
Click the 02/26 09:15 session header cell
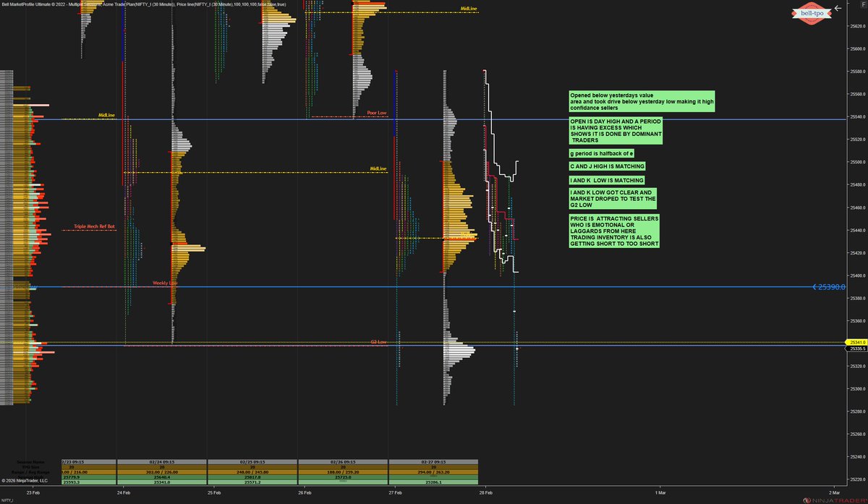click(343, 461)
